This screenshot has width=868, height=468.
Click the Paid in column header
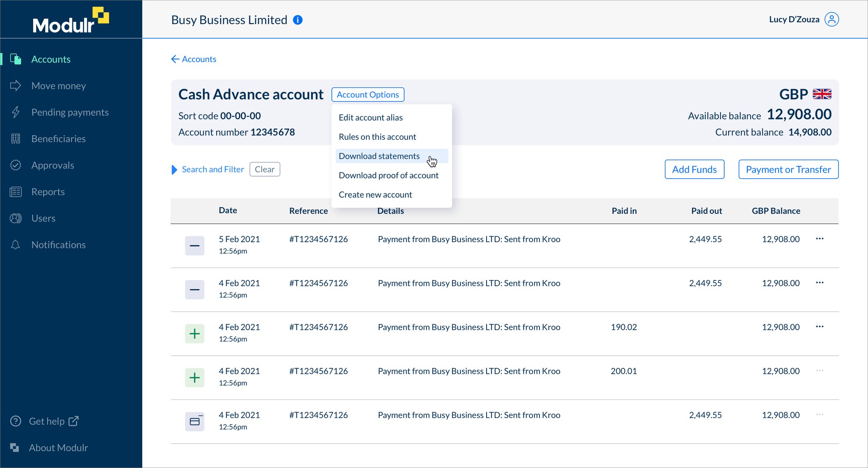click(624, 211)
